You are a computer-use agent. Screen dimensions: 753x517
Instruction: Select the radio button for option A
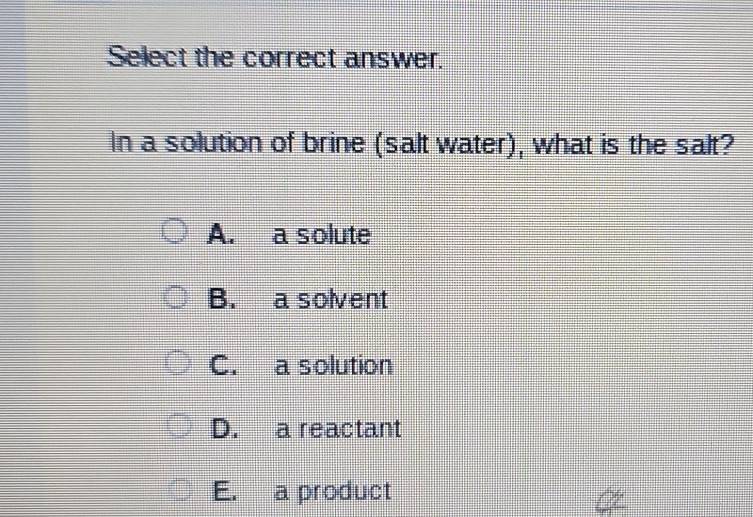(176, 235)
